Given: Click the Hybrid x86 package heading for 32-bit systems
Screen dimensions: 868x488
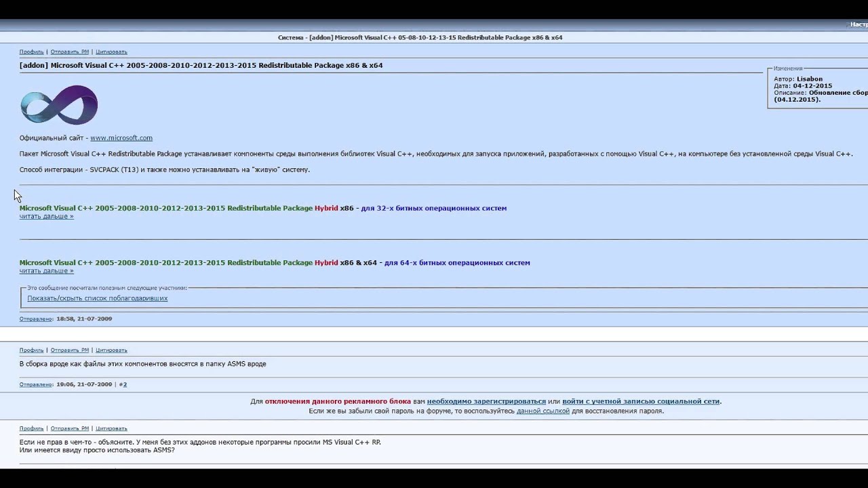Looking at the screenshot, I should point(263,208).
